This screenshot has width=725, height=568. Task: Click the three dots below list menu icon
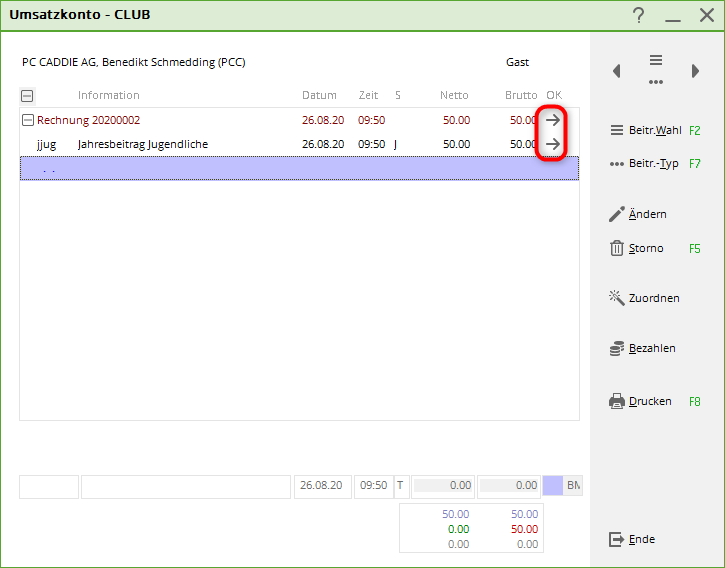[x=656, y=82]
